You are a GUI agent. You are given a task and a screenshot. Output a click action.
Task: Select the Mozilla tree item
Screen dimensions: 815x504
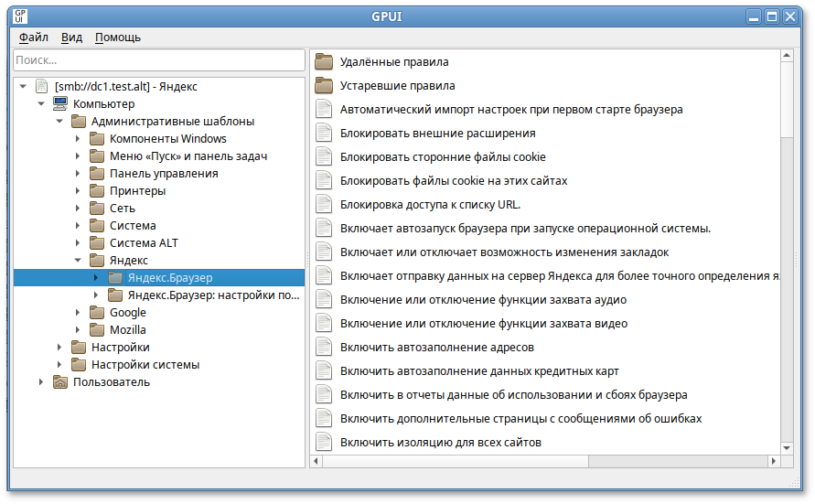coord(127,330)
